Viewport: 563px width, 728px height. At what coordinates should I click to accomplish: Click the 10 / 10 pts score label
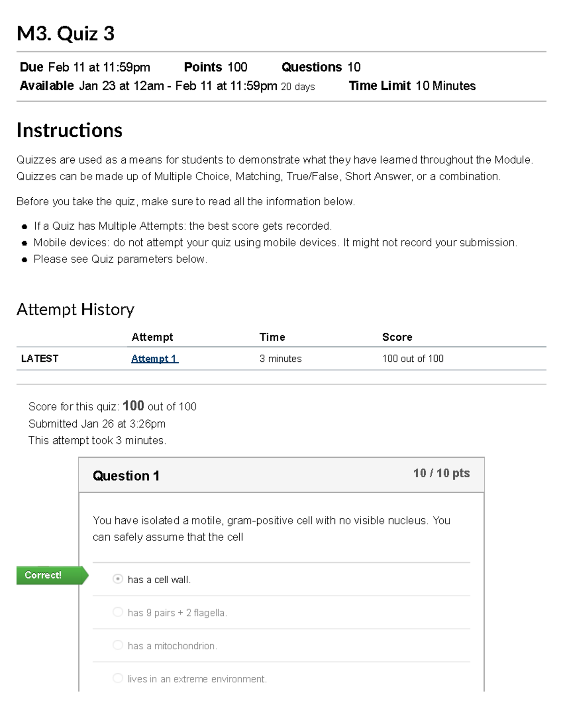(x=441, y=473)
